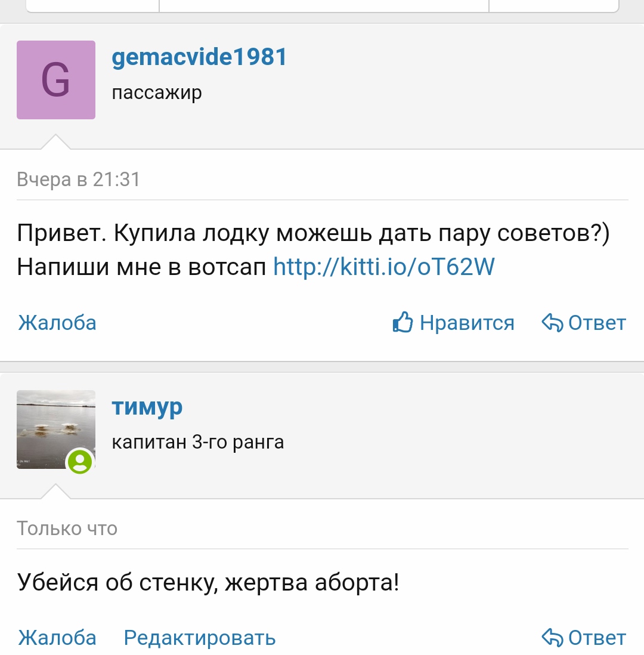
Task: Open the тимур username profile link
Action: click(147, 407)
